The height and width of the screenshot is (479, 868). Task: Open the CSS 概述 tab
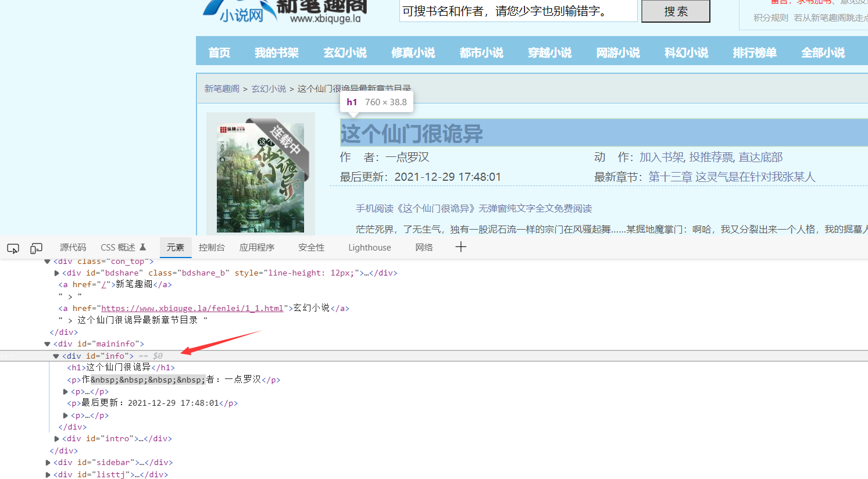coord(123,248)
